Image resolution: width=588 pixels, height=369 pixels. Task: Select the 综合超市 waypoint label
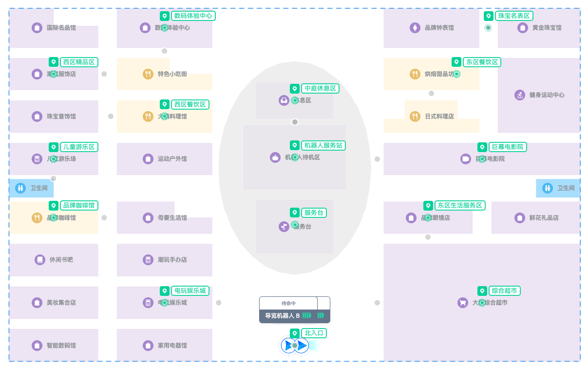coord(504,291)
